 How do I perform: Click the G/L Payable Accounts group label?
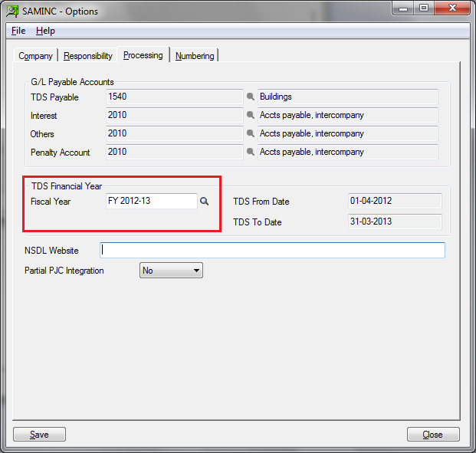click(x=72, y=82)
